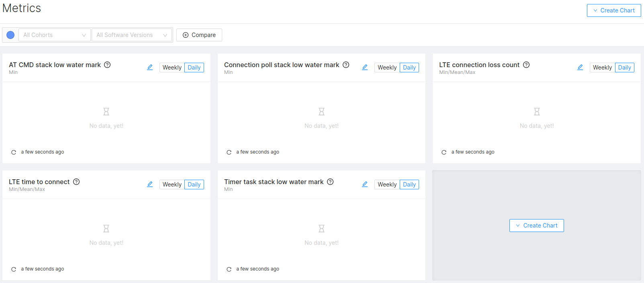644x283 pixels.
Task: Choose Daily on the Timer task stack chart
Action: point(409,185)
